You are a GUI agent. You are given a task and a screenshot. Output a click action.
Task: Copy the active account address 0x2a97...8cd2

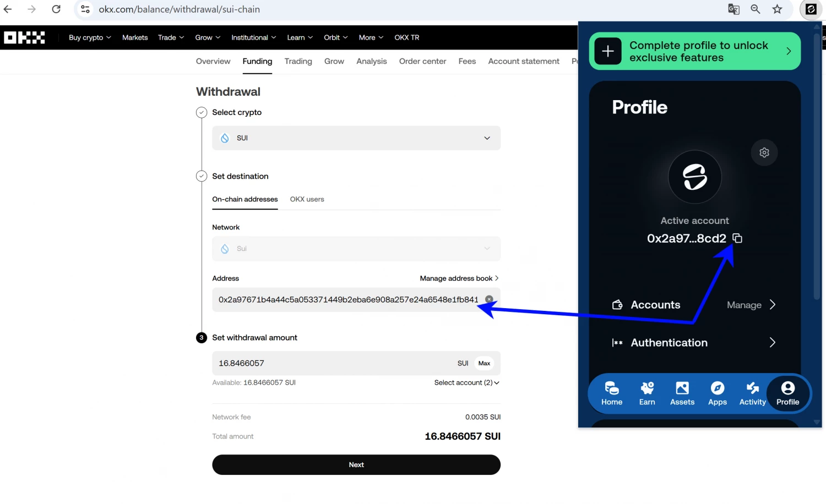737,238
